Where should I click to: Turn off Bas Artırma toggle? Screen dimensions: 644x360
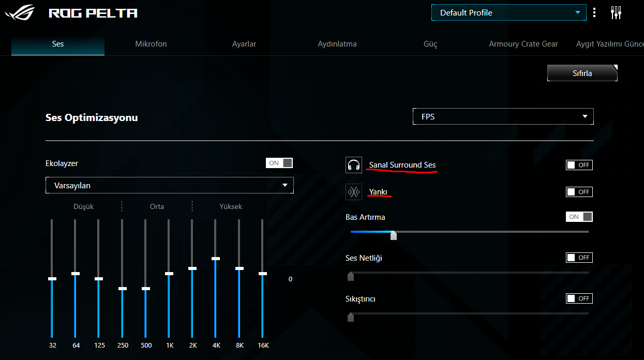(579, 217)
